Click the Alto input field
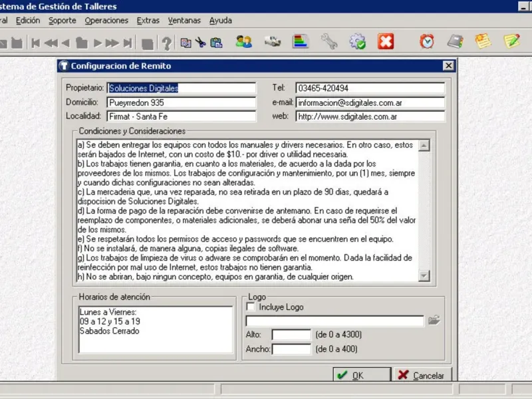 (x=291, y=334)
